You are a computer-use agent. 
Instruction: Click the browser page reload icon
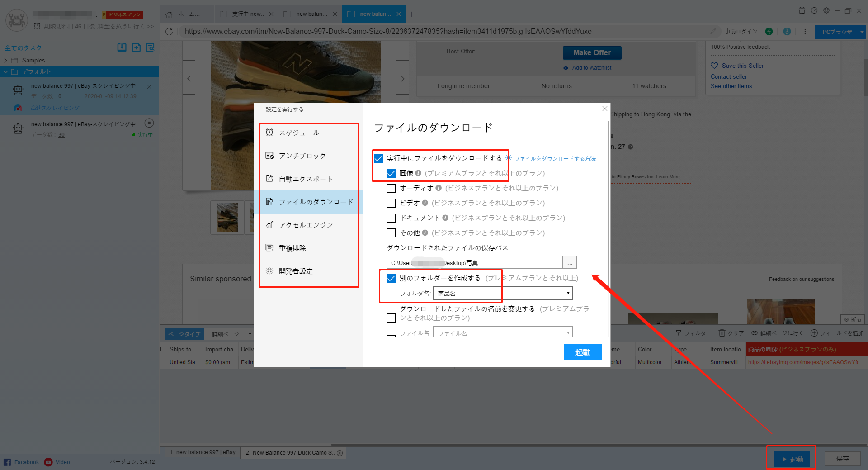coord(169,32)
